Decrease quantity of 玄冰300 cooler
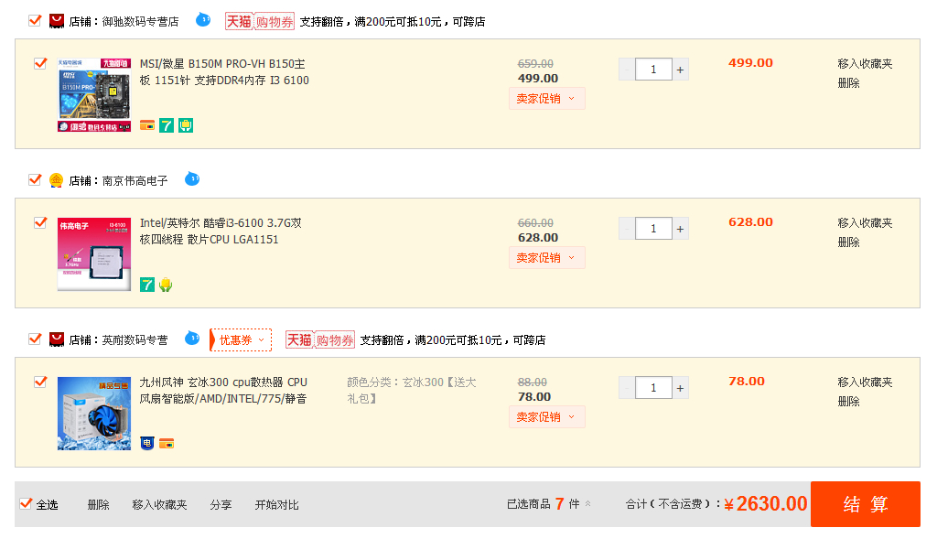This screenshot has width=937, height=560. tap(627, 388)
